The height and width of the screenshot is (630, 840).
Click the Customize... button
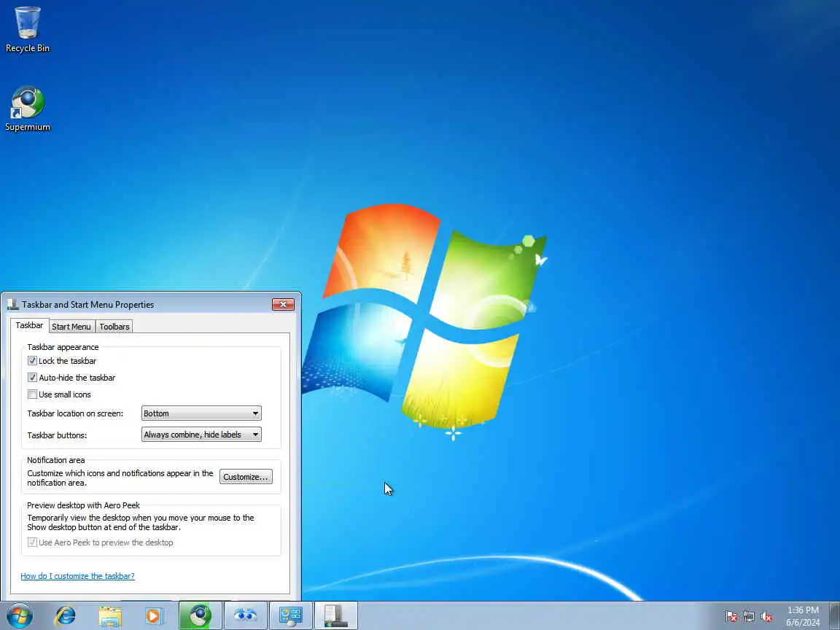click(246, 477)
